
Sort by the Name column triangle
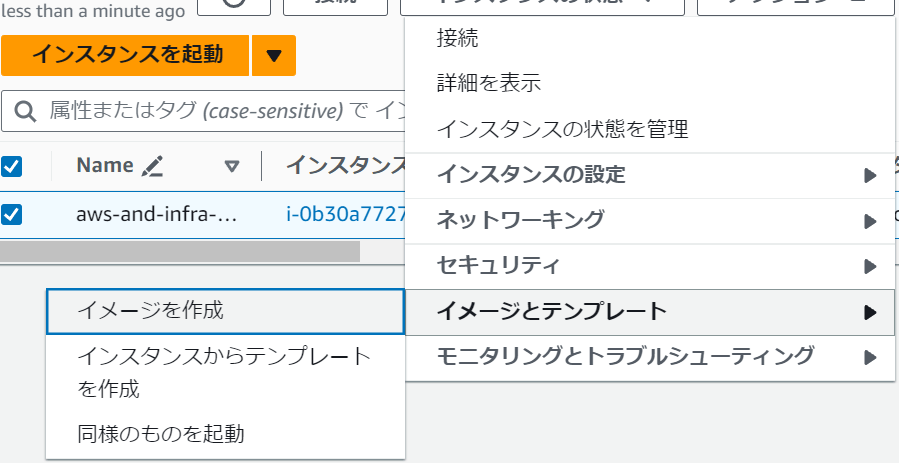pos(232,167)
